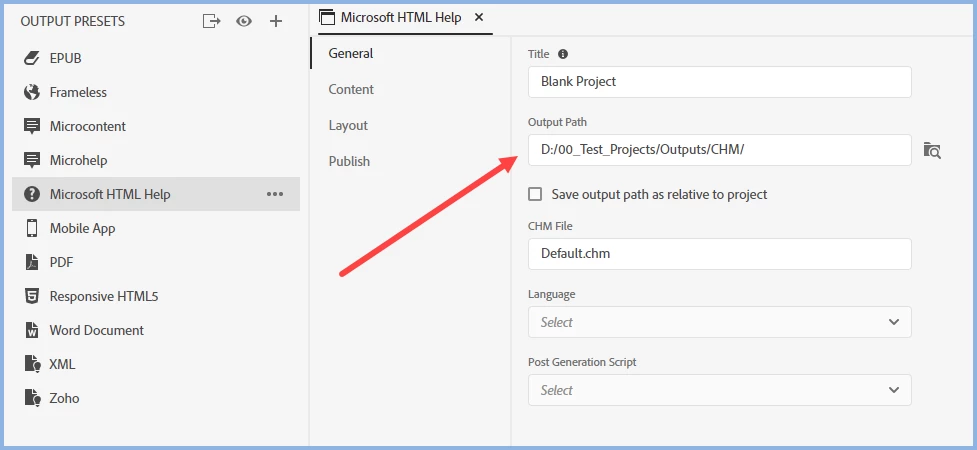Click the Generate output icon in Output Presets
Viewport: 977px width, 450px height.
coord(212,21)
